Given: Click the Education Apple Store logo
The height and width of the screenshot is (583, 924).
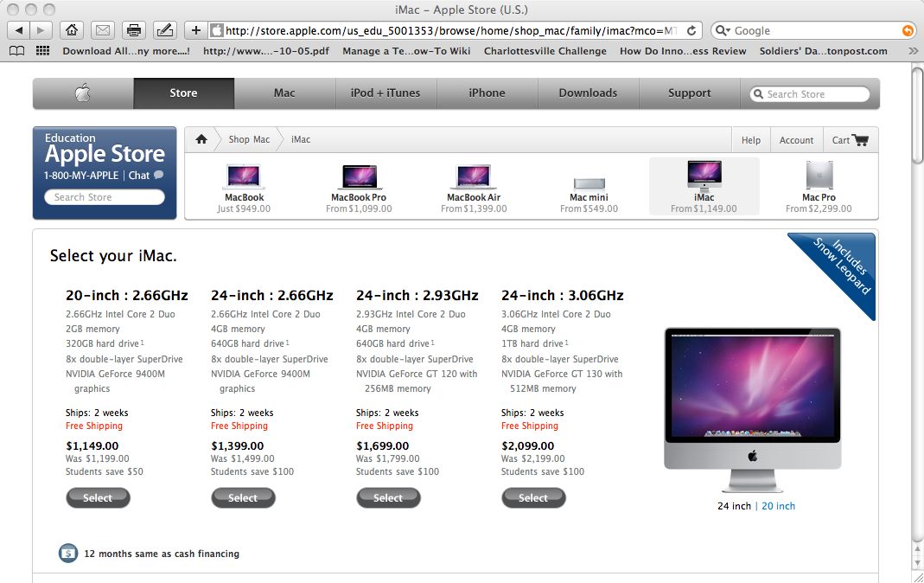Looking at the screenshot, I should [105, 149].
